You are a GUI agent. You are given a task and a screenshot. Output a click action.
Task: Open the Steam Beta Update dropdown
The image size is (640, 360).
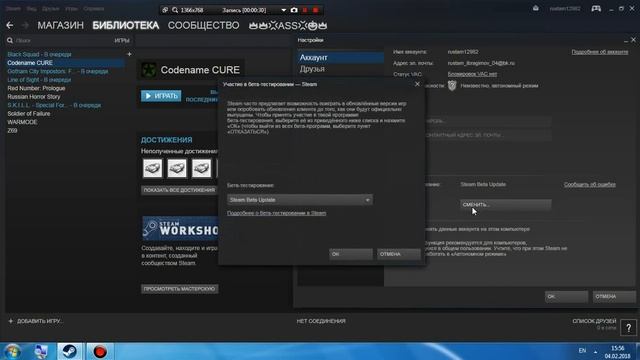coord(300,200)
